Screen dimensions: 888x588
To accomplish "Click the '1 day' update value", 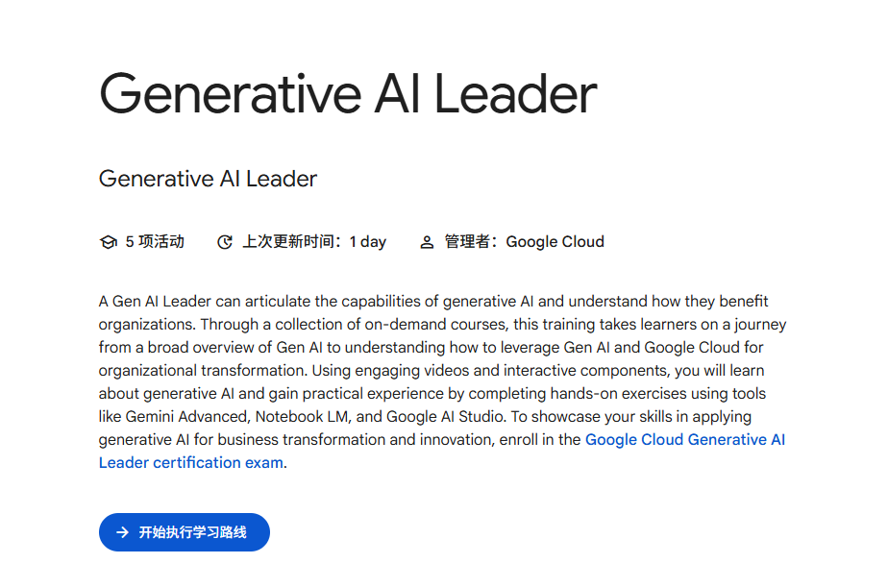I will click(x=368, y=242).
